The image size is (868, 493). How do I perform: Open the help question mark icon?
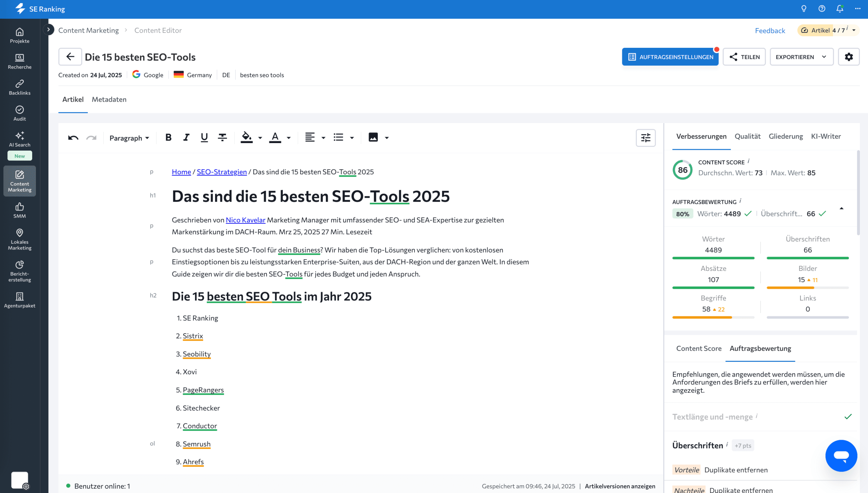point(822,9)
